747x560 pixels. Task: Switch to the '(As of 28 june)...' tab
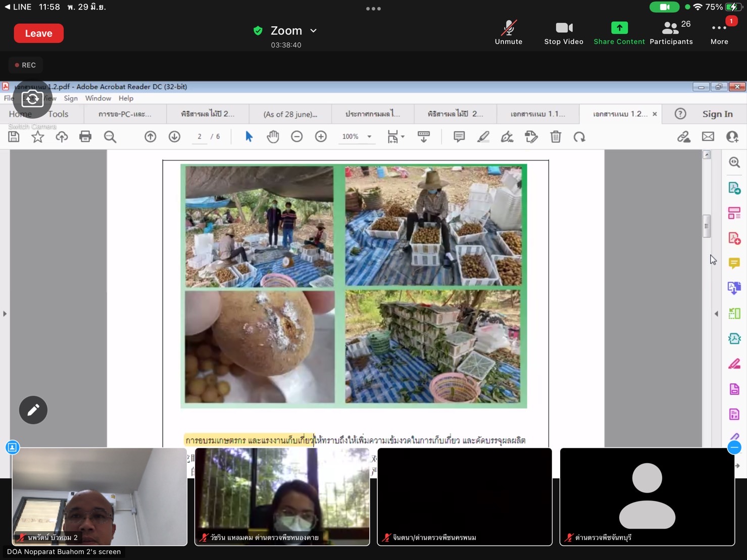pyautogui.click(x=290, y=114)
